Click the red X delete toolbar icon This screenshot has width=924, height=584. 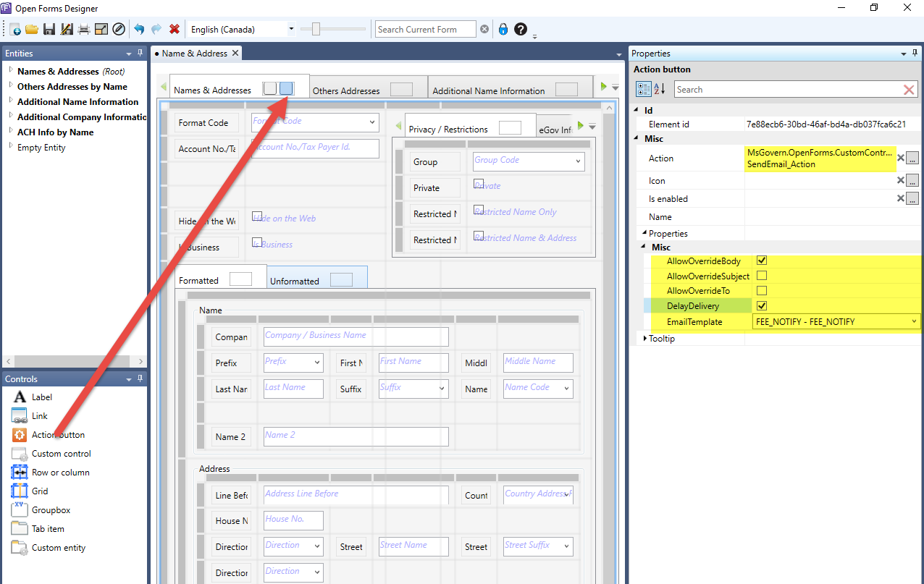(175, 30)
